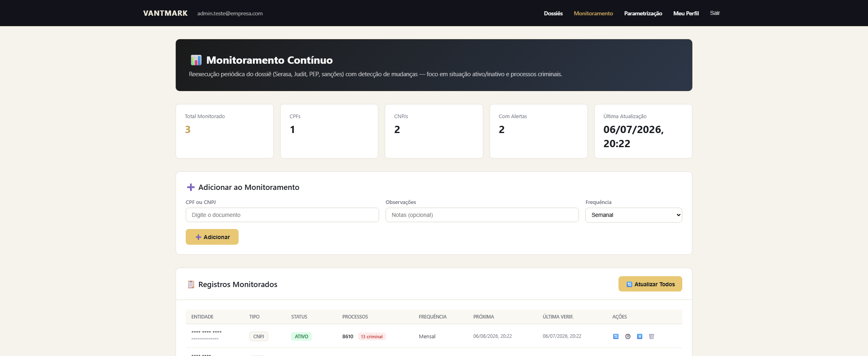Click the ATIVO status badge
The width and height of the screenshot is (868, 356).
point(301,336)
